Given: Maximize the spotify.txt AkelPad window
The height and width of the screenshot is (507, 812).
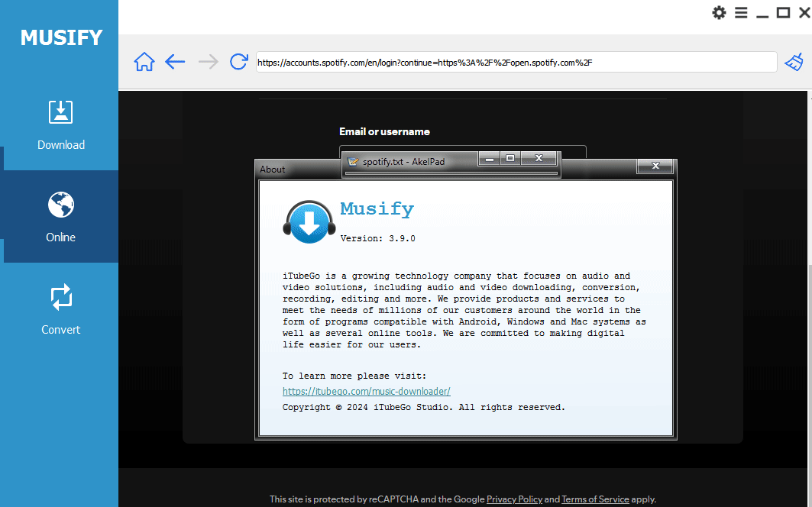Looking at the screenshot, I should tap(510, 159).
